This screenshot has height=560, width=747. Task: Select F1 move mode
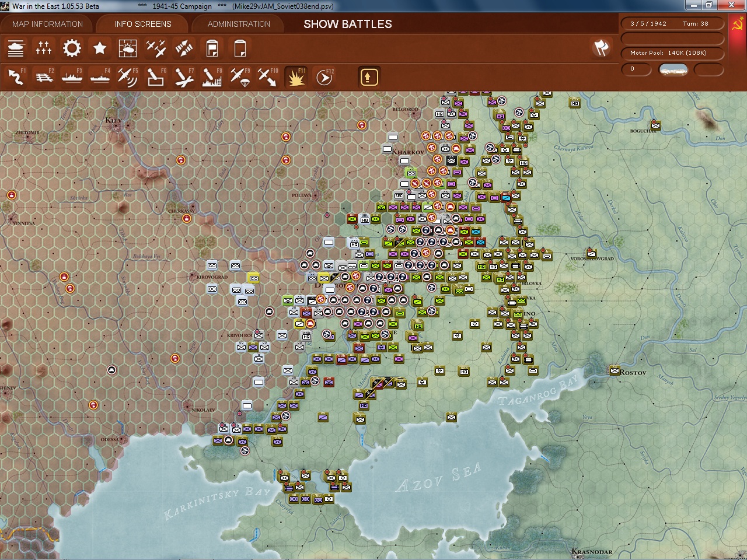(x=16, y=77)
